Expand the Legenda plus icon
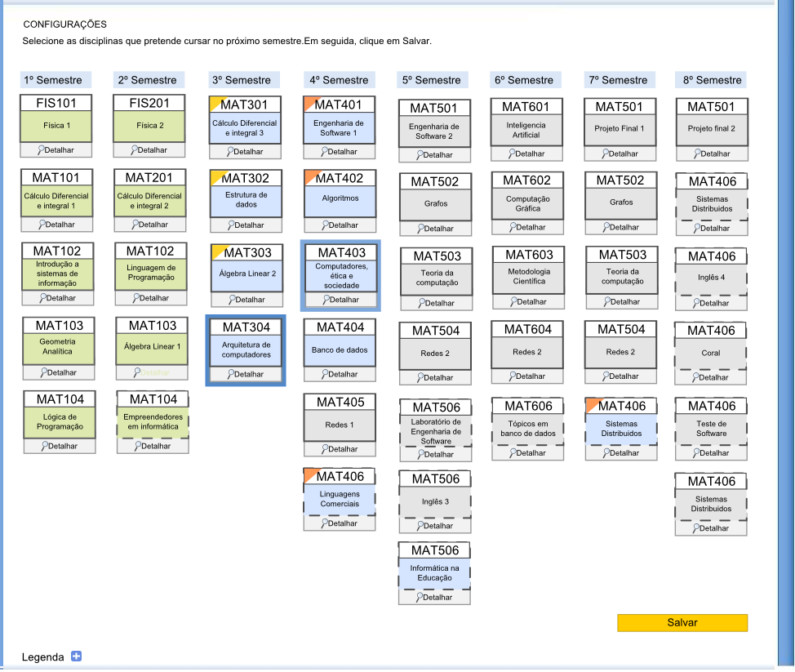The image size is (795, 672). [75, 656]
